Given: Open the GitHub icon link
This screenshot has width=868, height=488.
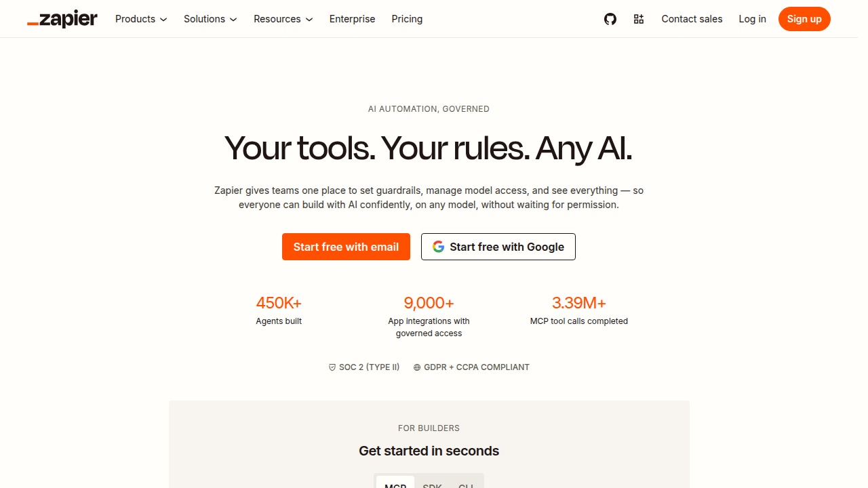Looking at the screenshot, I should (x=610, y=19).
